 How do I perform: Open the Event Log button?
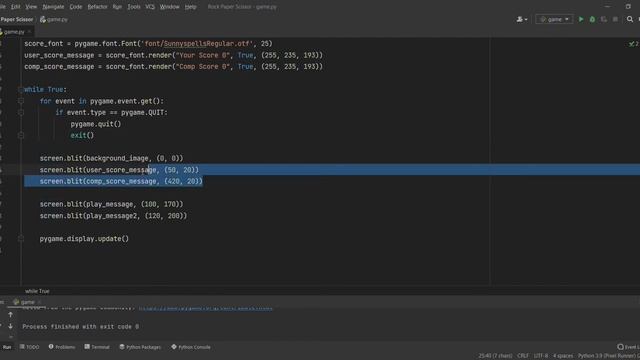click(x=628, y=347)
